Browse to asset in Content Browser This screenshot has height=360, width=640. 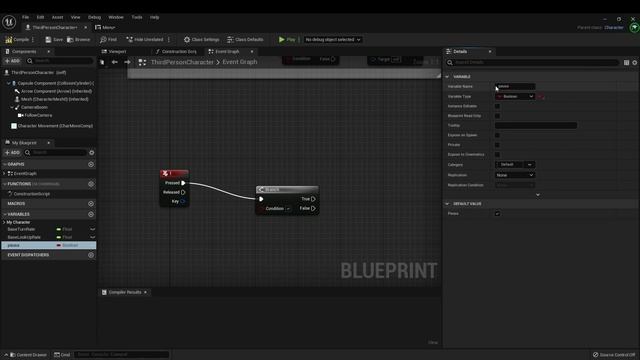pos(78,40)
